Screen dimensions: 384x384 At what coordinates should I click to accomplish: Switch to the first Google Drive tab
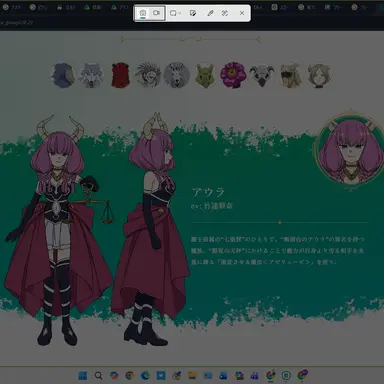(93, 7)
